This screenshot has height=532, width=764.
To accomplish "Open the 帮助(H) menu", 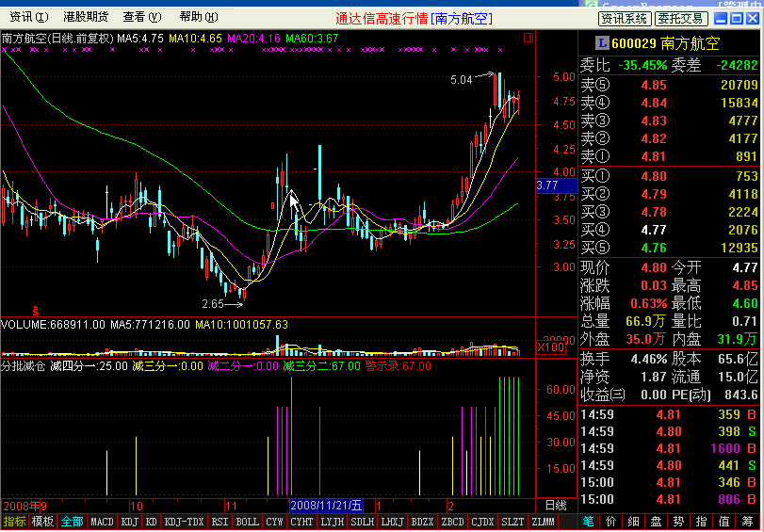I will tap(199, 17).
